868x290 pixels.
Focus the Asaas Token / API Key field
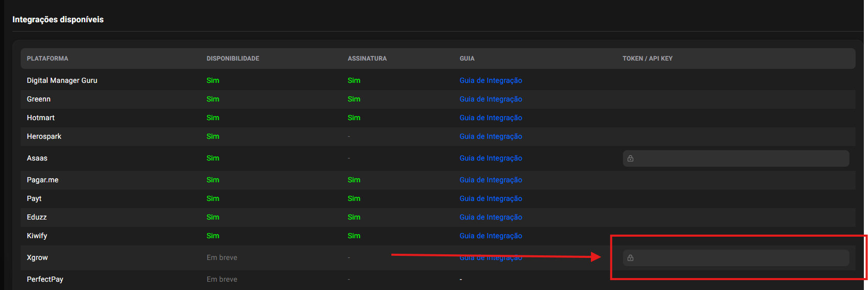(x=736, y=158)
